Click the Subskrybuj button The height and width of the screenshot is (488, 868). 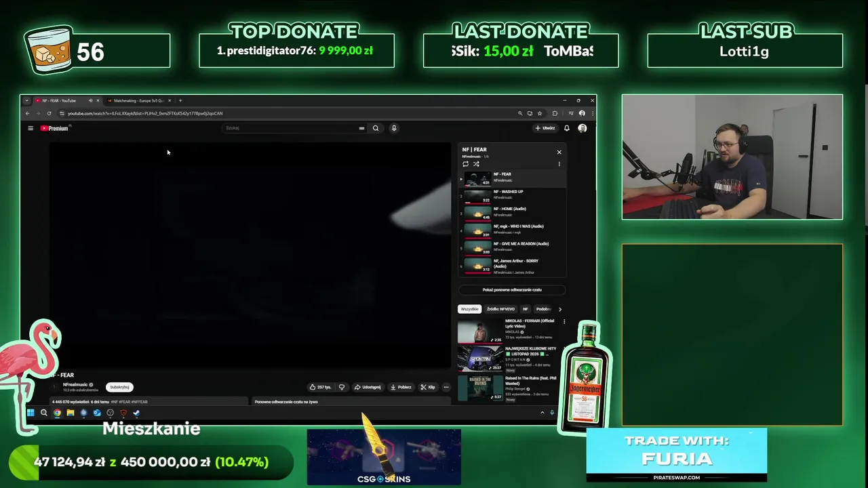[119, 387]
